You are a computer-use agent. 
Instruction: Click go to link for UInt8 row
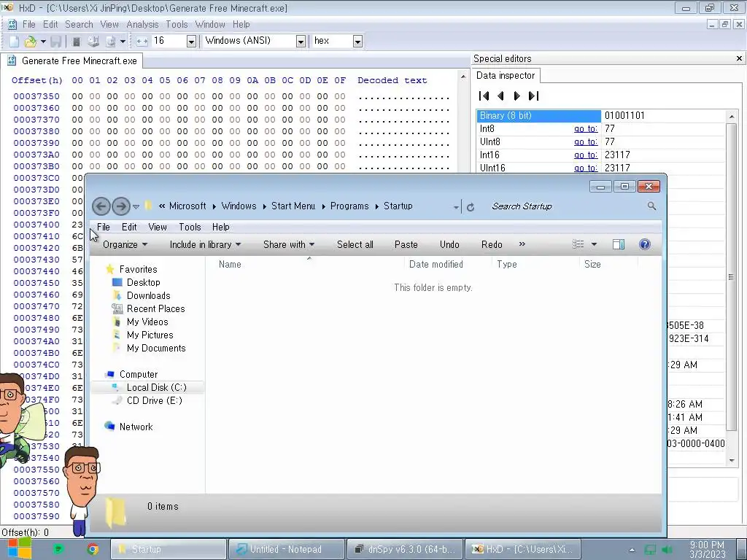point(586,142)
